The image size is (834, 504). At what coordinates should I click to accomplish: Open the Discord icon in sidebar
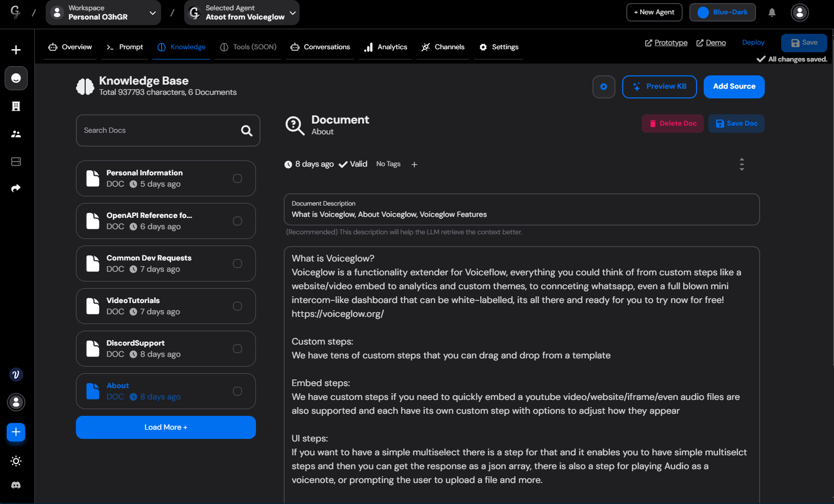click(x=16, y=485)
